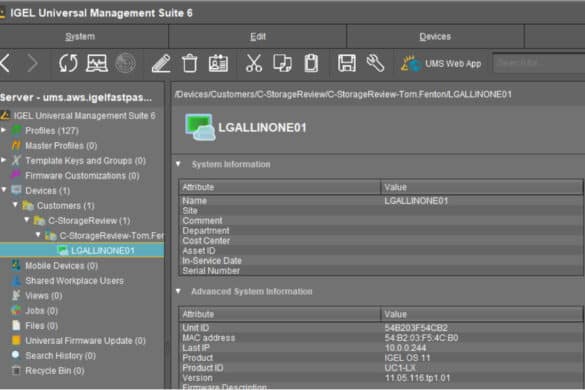Click the clipboard paste toolbar icon
This screenshot has height=390, width=585.
point(311,63)
